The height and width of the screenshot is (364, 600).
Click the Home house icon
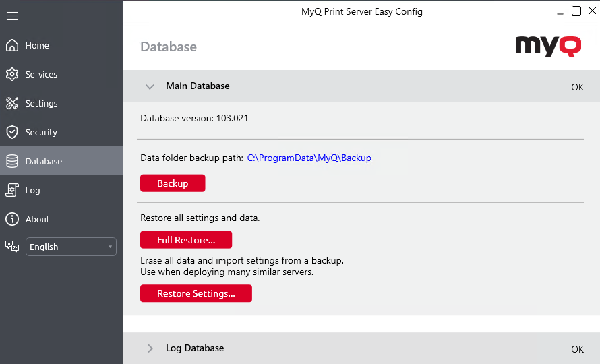click(12, 45)
